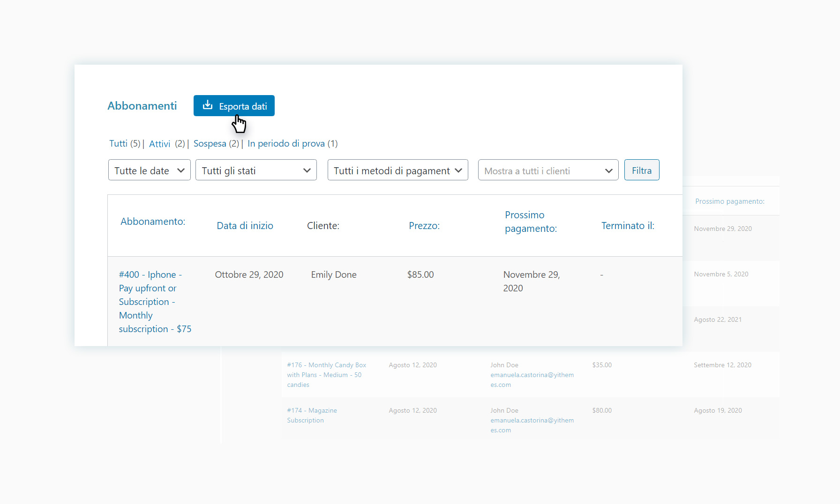Viewport: 840px width, 504px height.
Task: Open subscription #400 Iphone link
Action: (155, 302)
